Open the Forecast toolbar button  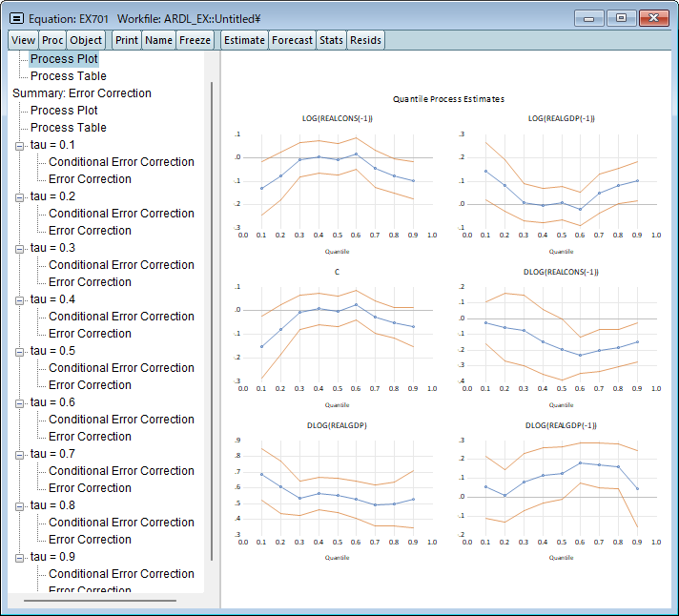(x=292, y=40)
